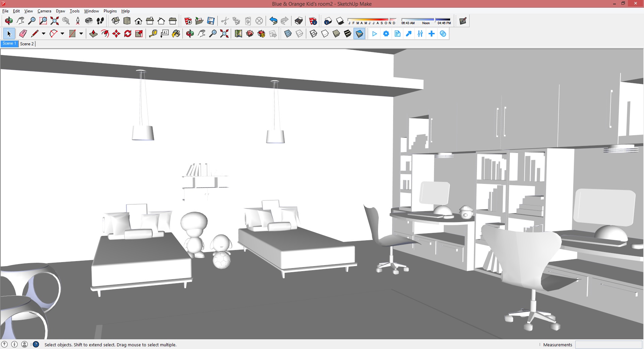Viewport: 644px width, 349px height.
Task: Pick the Paint Bucket tool
Action: click(x=176, y=34)
